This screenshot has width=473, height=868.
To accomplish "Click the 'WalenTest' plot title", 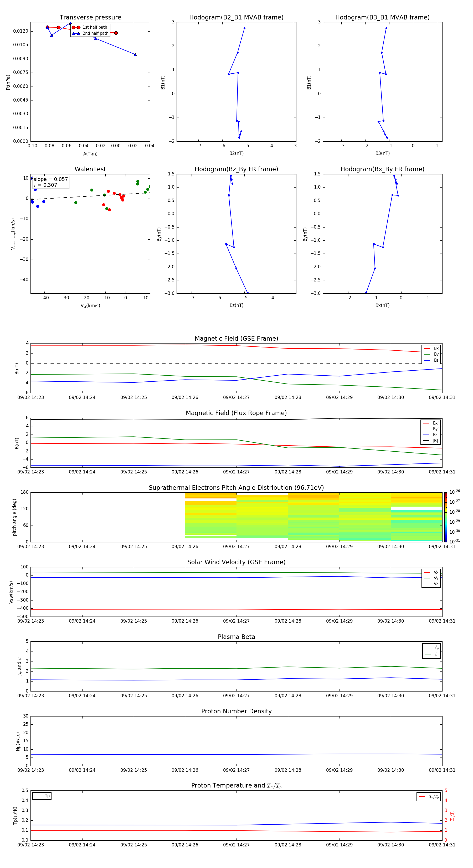I will (x=90, y=169).
